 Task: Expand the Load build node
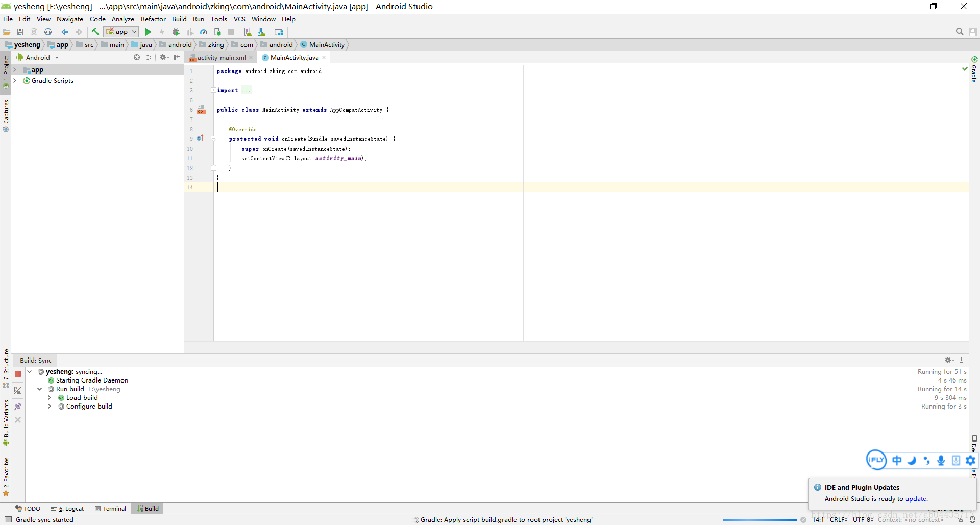(50, 398)
